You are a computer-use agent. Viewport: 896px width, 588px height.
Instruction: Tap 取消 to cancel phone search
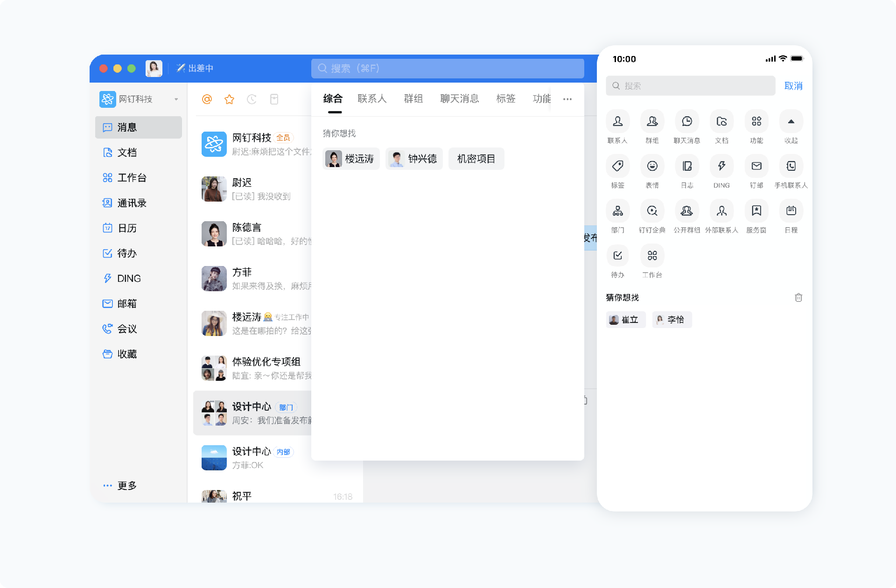(793, 86)
